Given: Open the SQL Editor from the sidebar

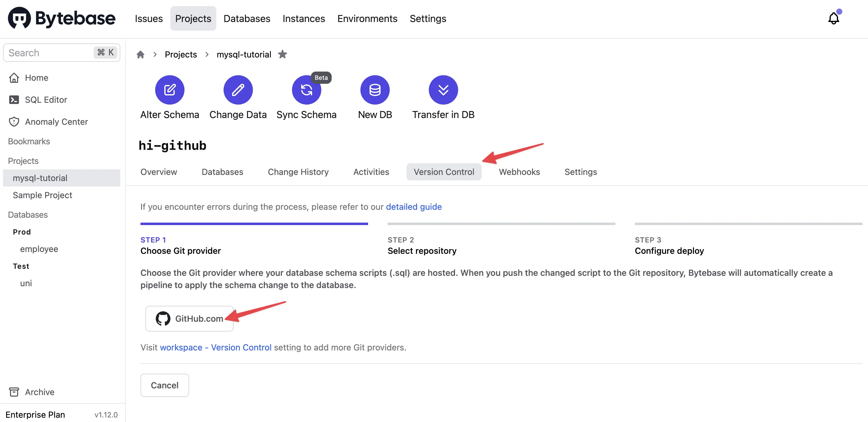Looking at the screenshot, I should 46,99.
